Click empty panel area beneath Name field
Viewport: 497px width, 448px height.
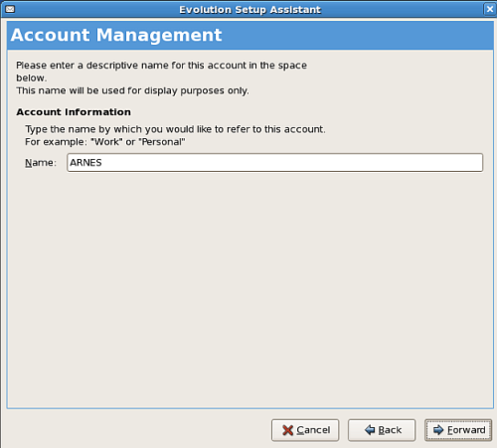point(250,288)
